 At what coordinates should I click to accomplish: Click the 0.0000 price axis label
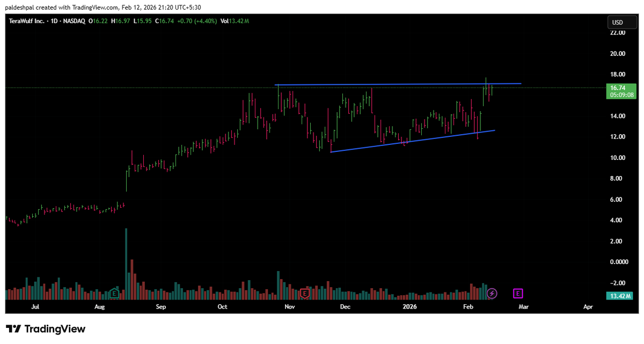point(619,262)
